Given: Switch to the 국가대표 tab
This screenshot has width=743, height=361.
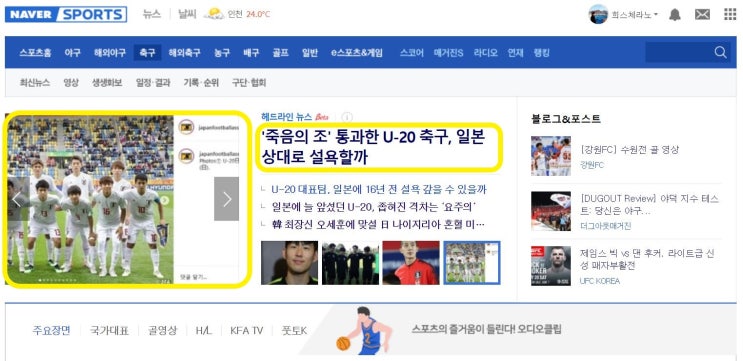Looking at the screenshot, I should [109, 330].
